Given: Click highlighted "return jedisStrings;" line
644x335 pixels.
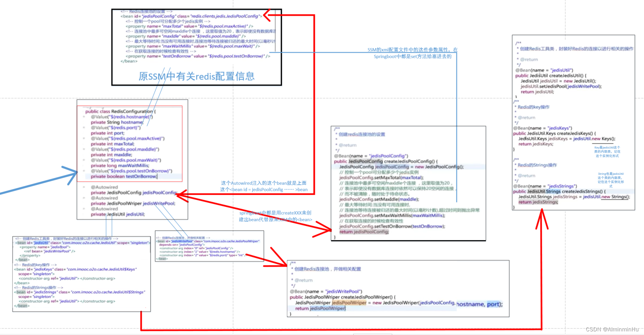Looking at the screenshot, I should pyautogui.click(x=538, y=202).
